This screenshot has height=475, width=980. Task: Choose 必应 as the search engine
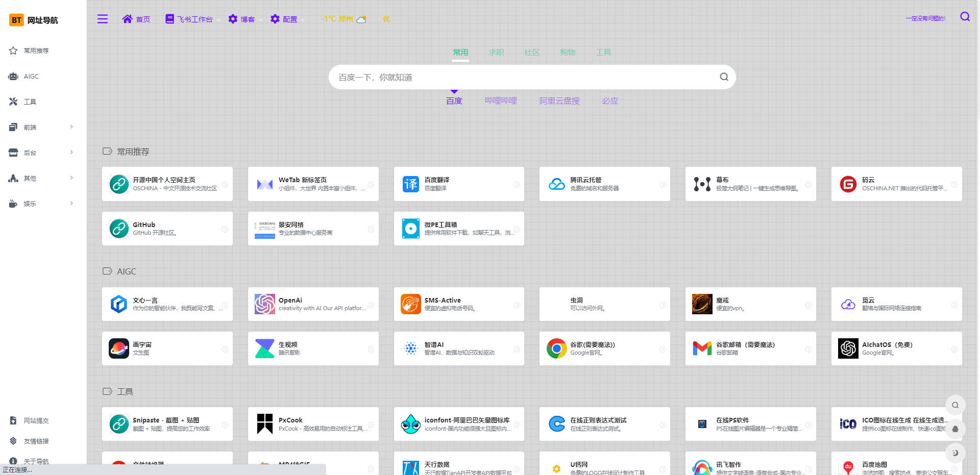point(609,101)
